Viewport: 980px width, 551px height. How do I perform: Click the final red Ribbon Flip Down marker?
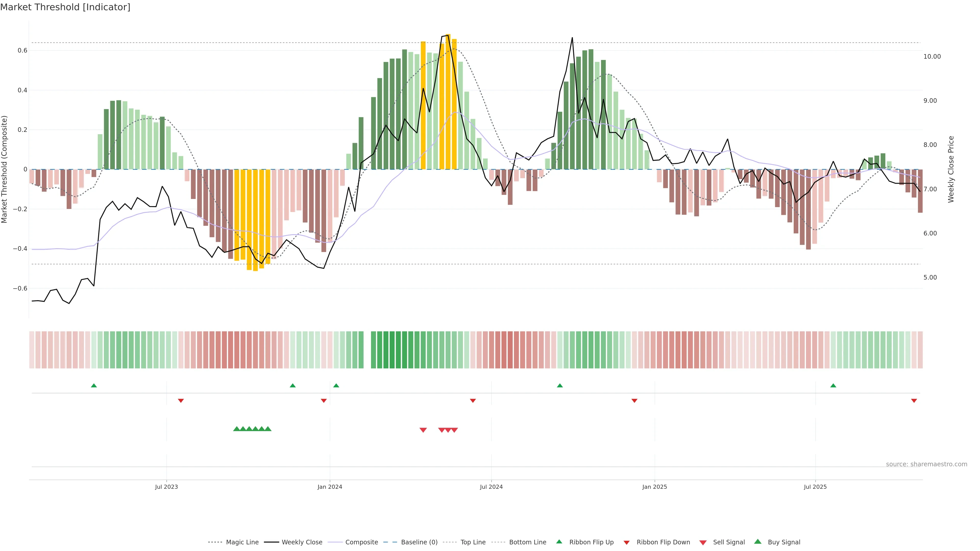[x=914, y=401]
